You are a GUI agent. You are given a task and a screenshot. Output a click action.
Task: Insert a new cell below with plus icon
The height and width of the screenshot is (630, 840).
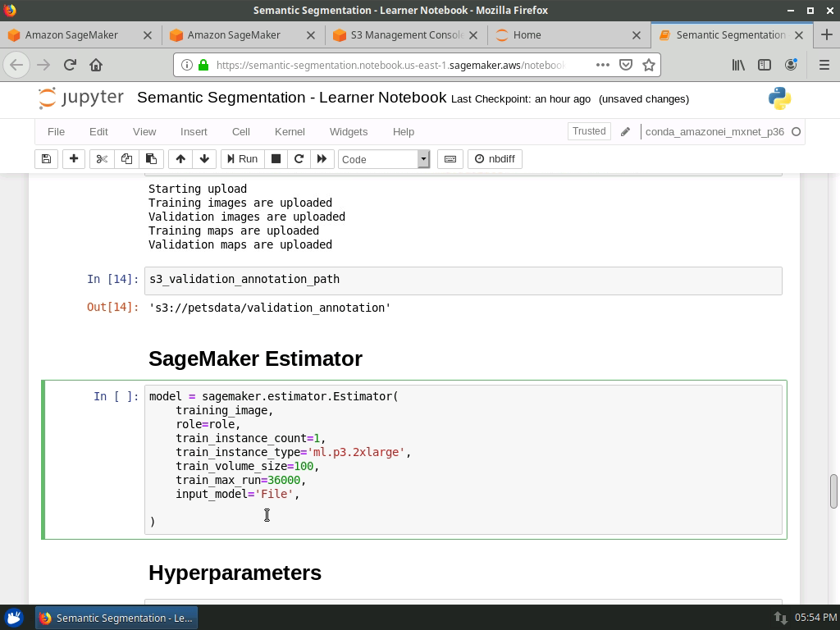point(74,159)
